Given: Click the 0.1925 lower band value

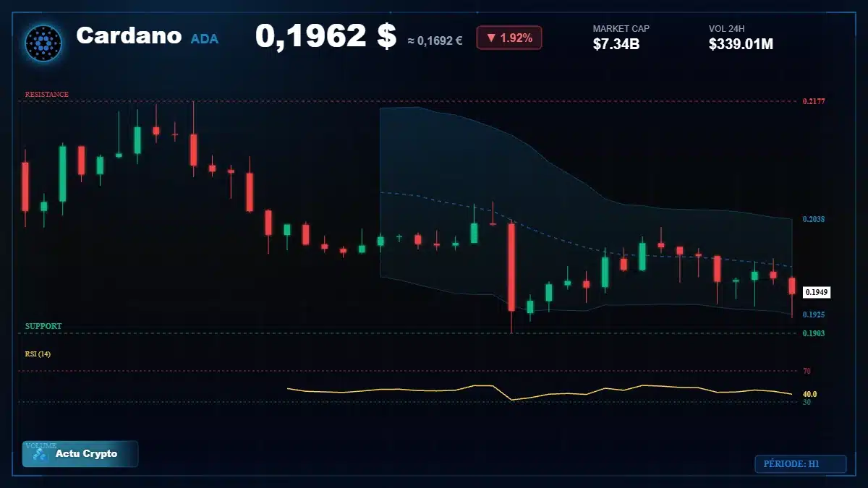Looking at the screenshot, I should 814,315.
